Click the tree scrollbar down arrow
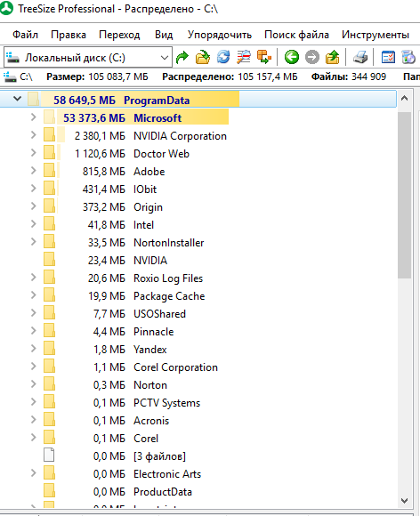Screen dimensions: 420x516 405,501
